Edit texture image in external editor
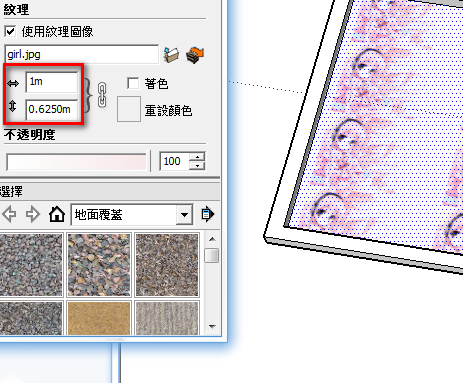Viewport: 463px width, 383px height. pyautogui.click(x=195, y=55)
